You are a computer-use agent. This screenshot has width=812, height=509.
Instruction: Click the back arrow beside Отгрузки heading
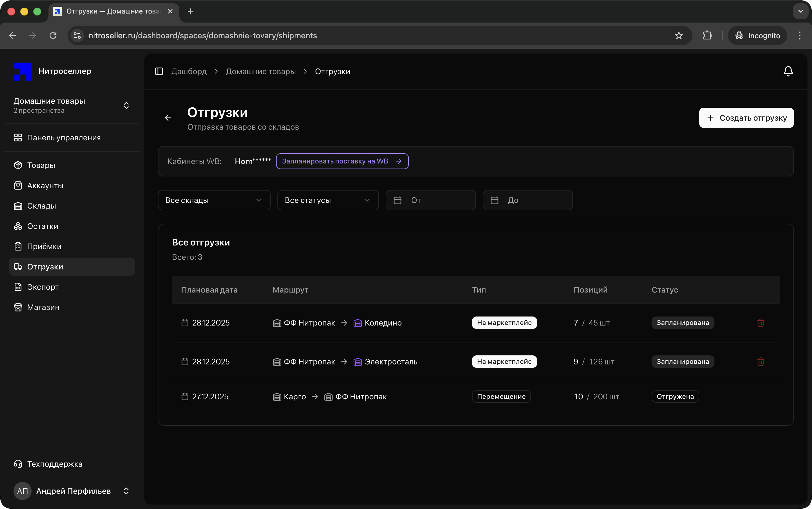(168, 118)
